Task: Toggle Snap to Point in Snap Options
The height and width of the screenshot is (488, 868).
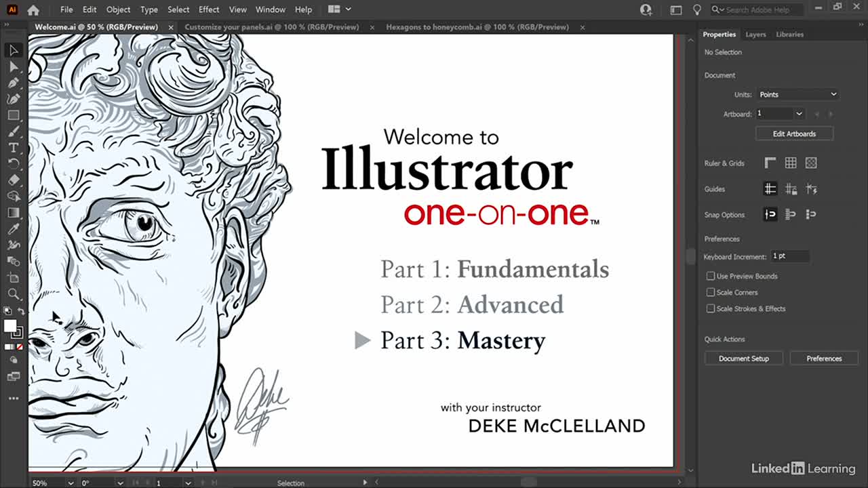Action: coord(770,214)
